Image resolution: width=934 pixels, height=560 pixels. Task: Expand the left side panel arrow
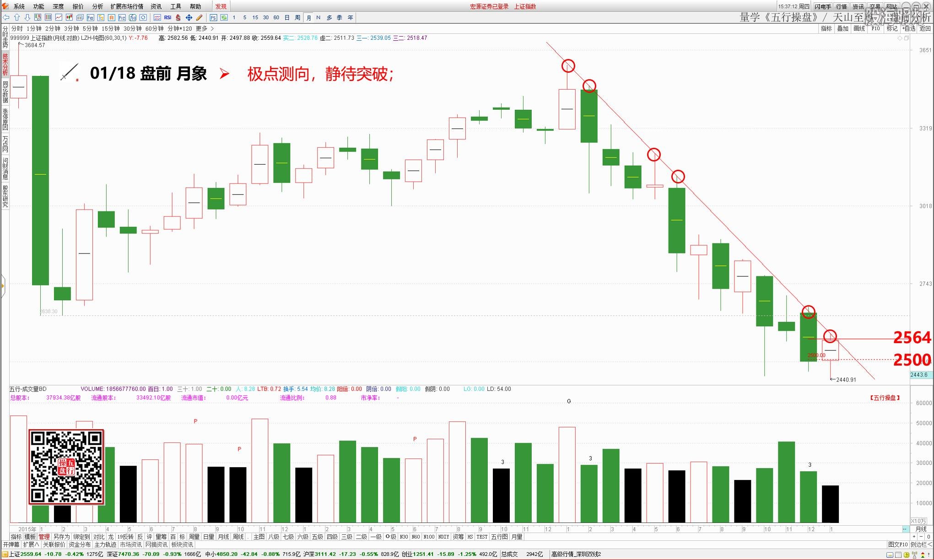pos(3,286)
